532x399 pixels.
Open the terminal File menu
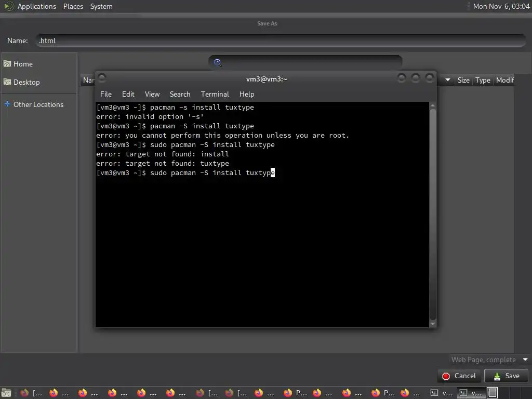pos(106,95)
